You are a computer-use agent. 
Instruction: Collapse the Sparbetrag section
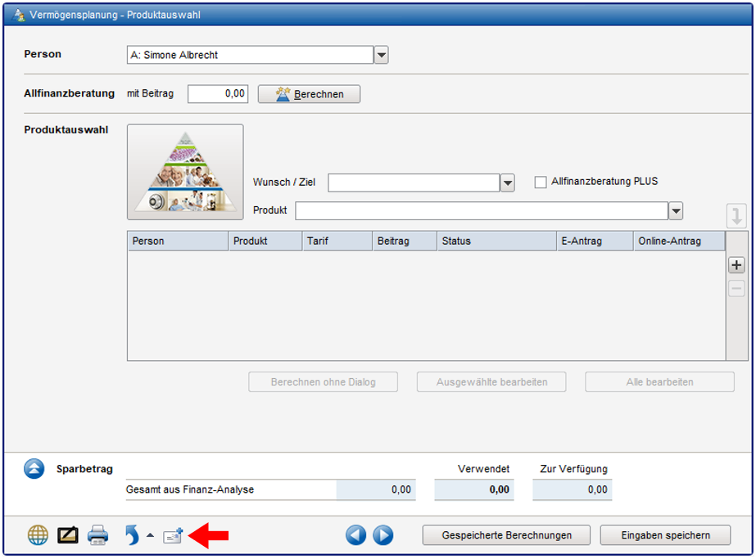34,469
